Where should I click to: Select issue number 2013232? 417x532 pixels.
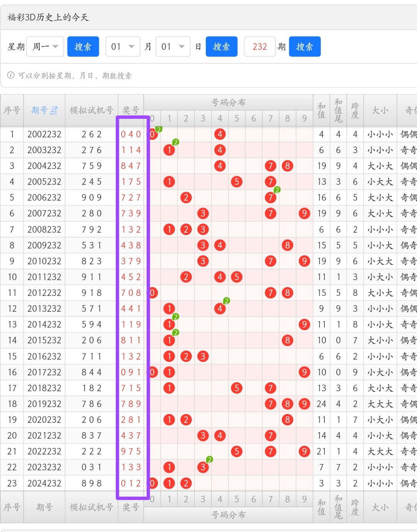click(x=44, y=309)
